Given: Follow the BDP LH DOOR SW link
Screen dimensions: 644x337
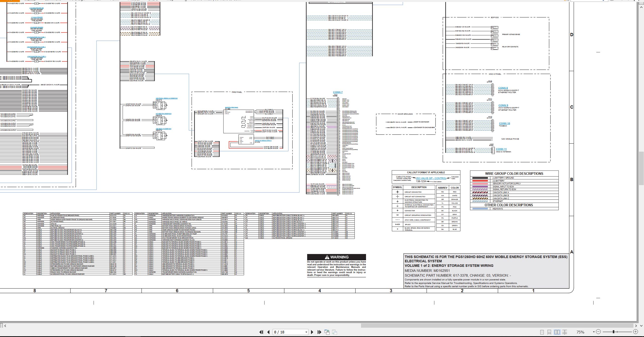Looking at the screenshot, I should pyautogui.click(x=164, y=129).
